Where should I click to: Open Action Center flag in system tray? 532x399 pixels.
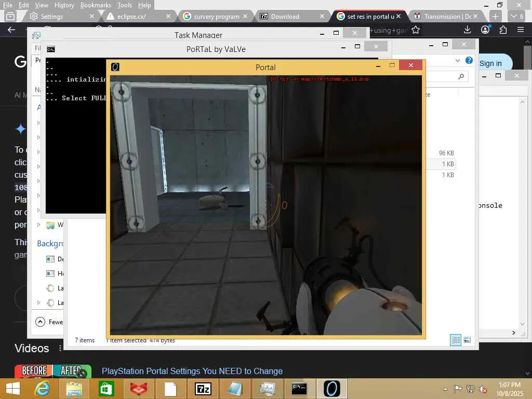pyautogui.click(x=458, y=389)
